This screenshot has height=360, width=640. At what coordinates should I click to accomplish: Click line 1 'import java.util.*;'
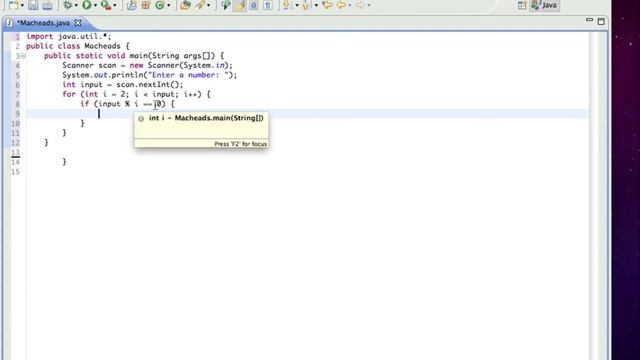[69, 36]
